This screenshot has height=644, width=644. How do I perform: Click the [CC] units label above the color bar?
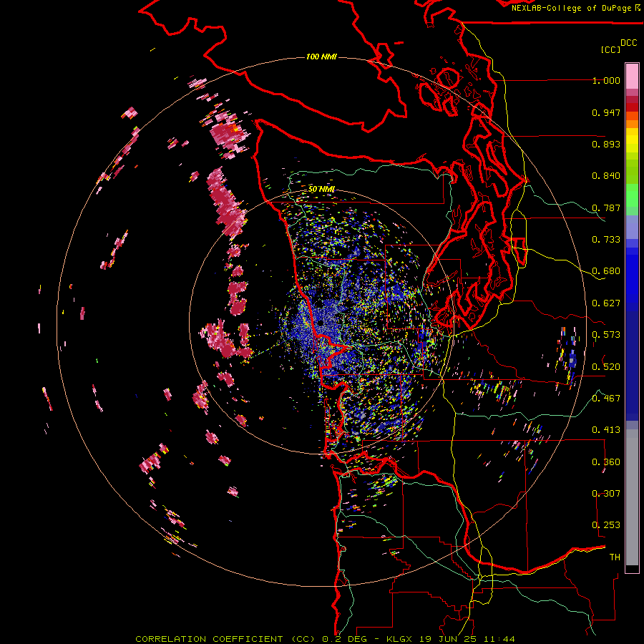tap(611, 49)
